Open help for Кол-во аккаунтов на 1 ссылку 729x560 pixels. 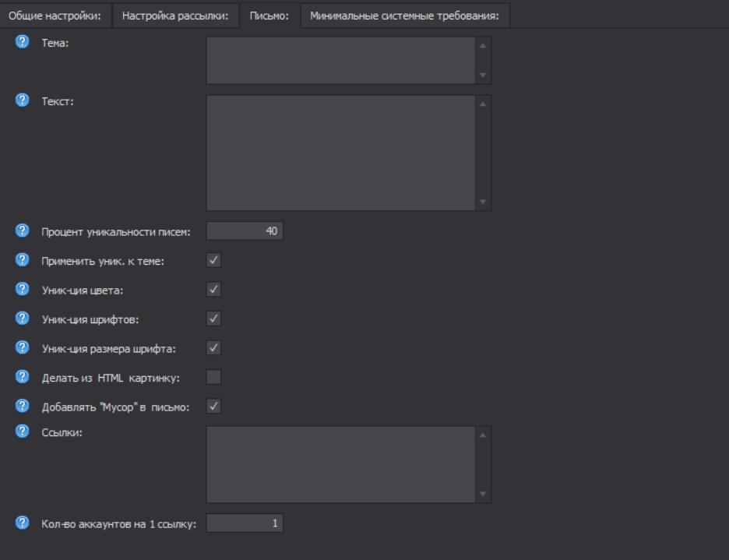tap(21, 523)
